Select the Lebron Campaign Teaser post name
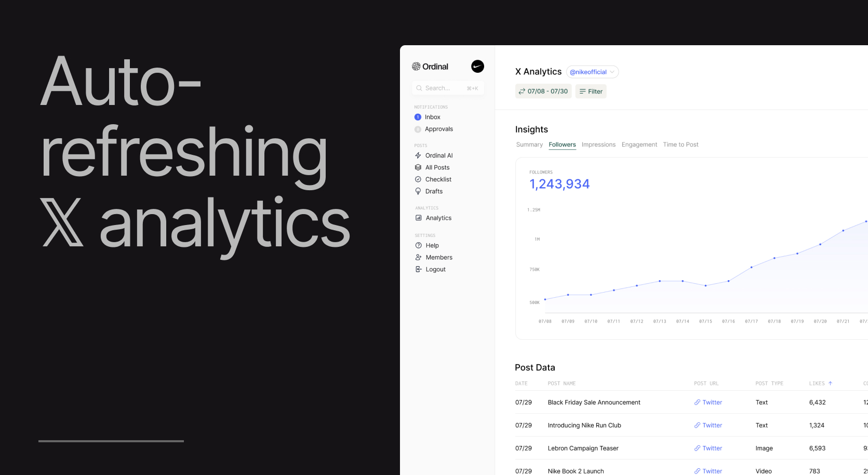Viewport: 868px width, 475px height. coord(583,448)
